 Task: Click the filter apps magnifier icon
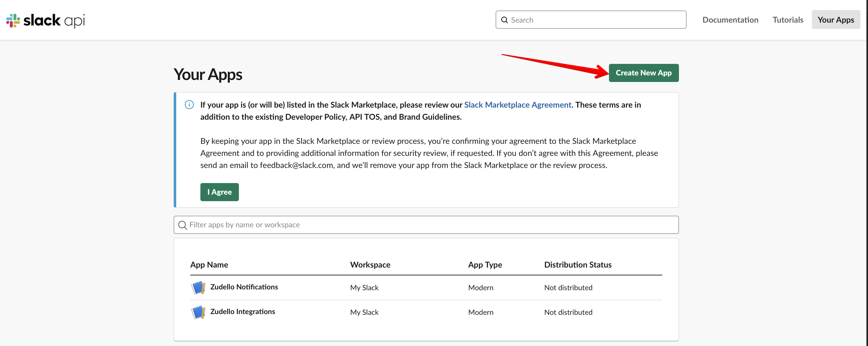click(182, 225)
